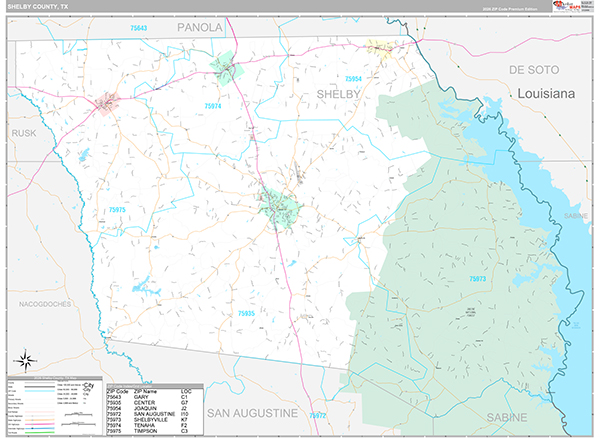
Task: Click the LOC column header in index
Action: tap(185, 391)
